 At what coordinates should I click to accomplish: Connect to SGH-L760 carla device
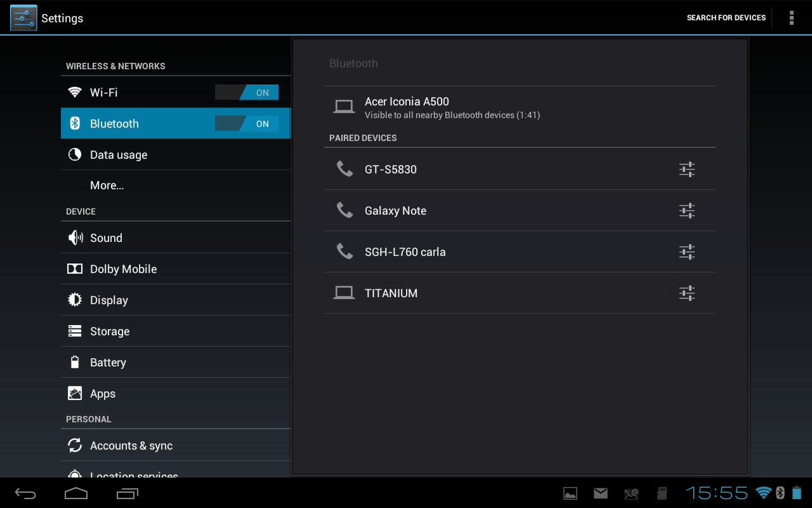point(497,251)
